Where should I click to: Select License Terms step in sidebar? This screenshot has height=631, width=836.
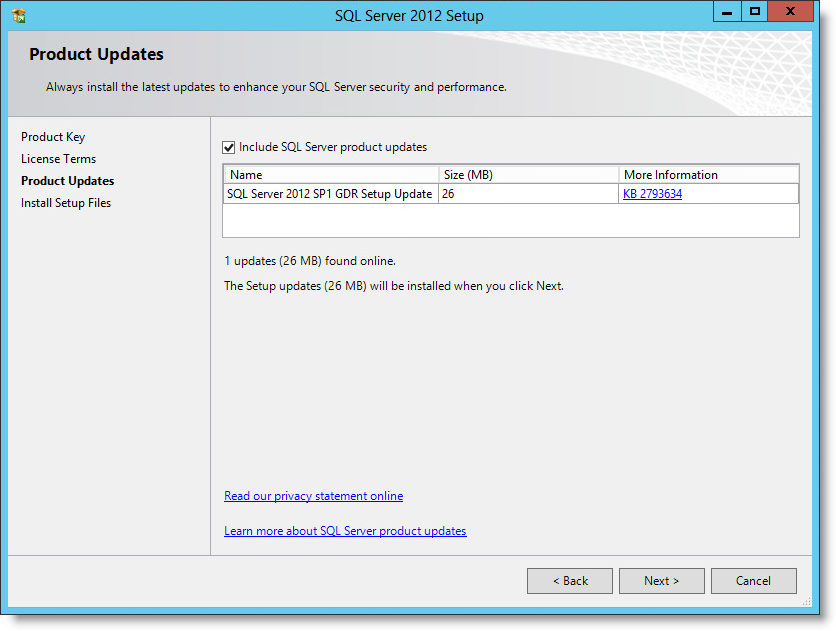[x=58, y=159]
